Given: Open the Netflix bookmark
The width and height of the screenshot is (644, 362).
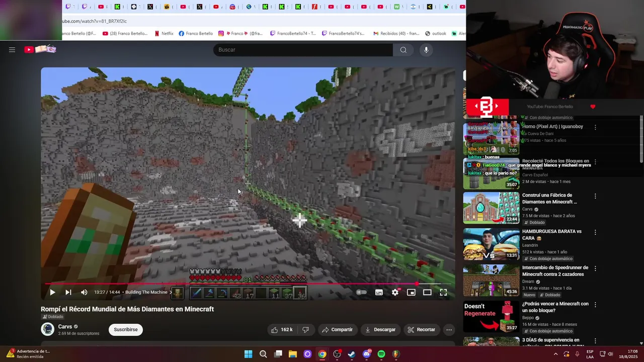Looking at the screenshot, I should click(164, 34).
